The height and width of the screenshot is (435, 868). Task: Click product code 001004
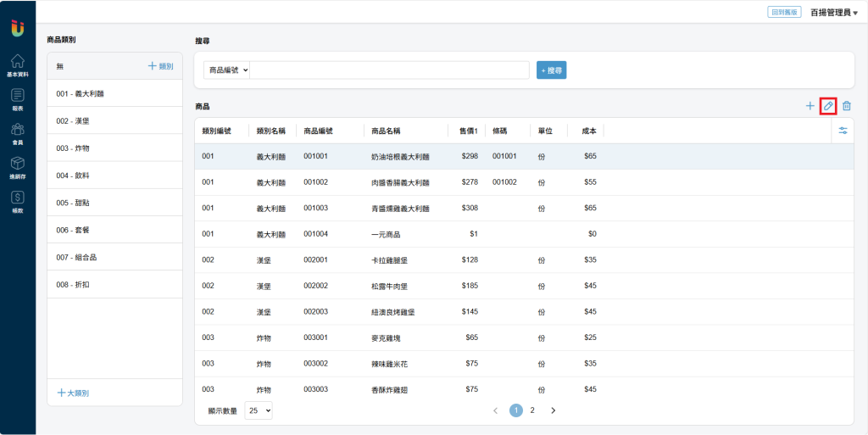tap(315, 234)
